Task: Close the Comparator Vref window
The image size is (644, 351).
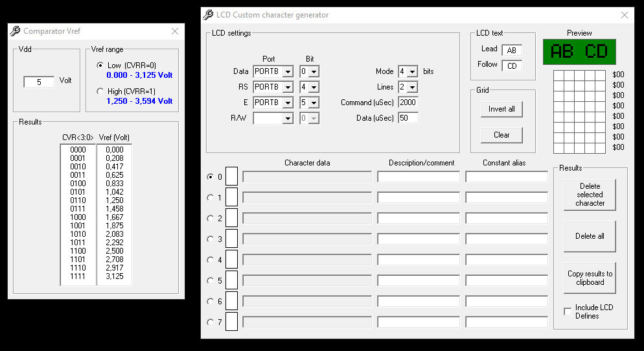Action: (x=175, y=31)
